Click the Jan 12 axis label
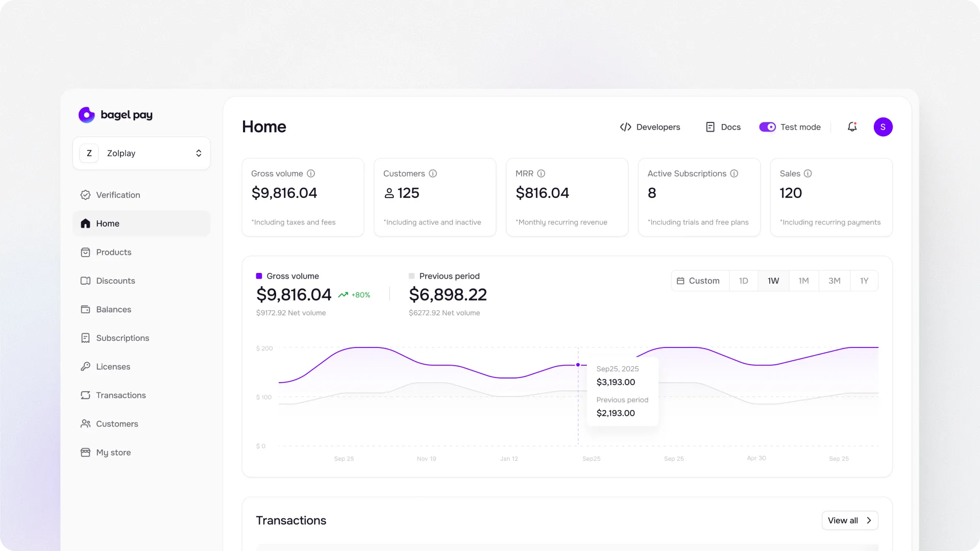This screenshot has width=980, height=551. pos(509,459)
